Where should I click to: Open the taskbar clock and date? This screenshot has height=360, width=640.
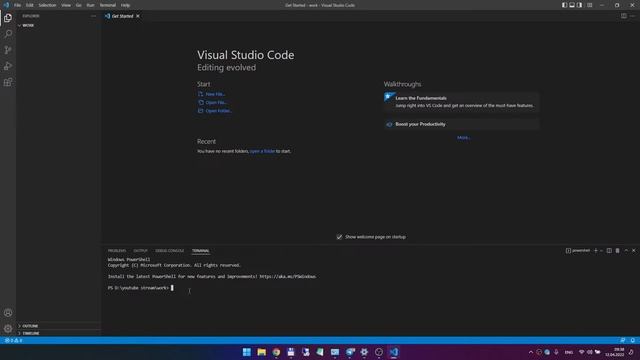tap(614, 352)
